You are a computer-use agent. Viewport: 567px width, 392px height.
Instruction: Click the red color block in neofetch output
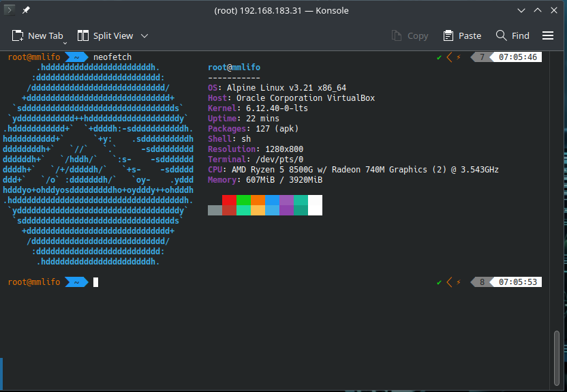(x=230, y=200)
